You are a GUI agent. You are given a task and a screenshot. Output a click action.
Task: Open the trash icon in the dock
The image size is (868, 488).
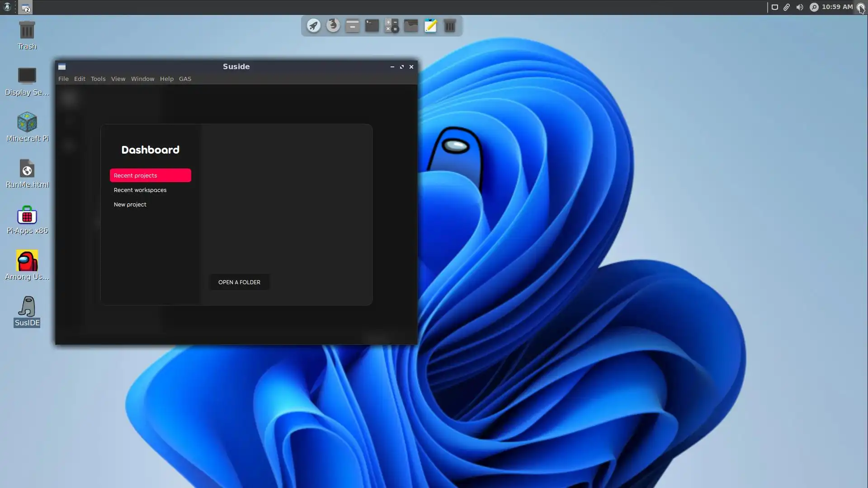coord(450,25)
